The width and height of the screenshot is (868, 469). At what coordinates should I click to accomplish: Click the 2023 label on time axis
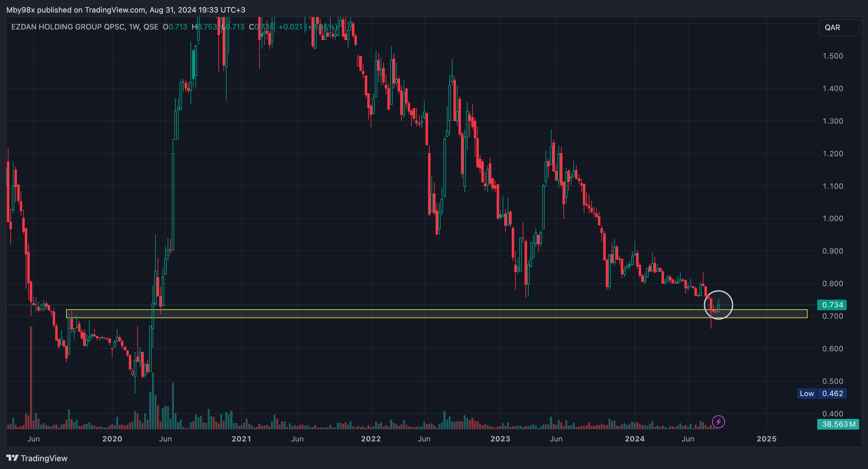[500, 439]
